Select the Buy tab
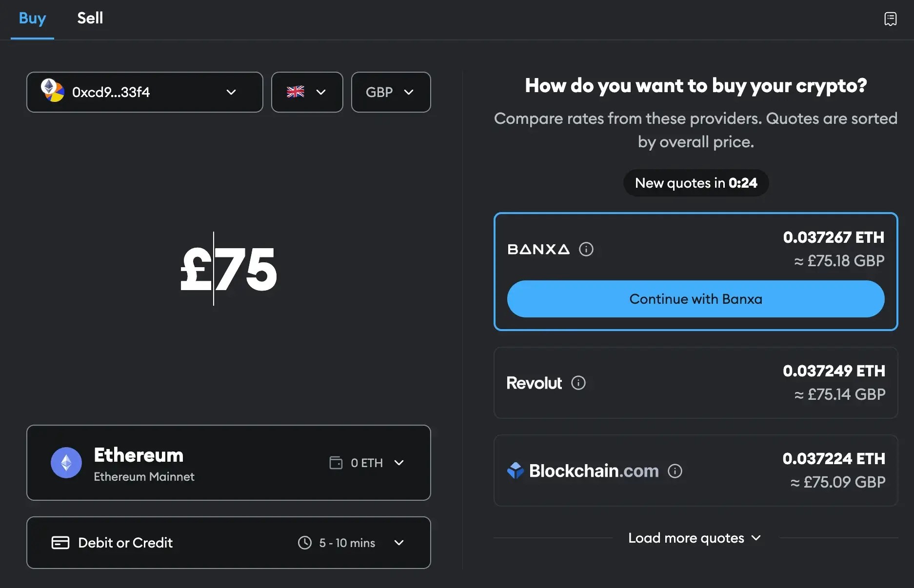The image size is (914, 588). coord(32,19)
